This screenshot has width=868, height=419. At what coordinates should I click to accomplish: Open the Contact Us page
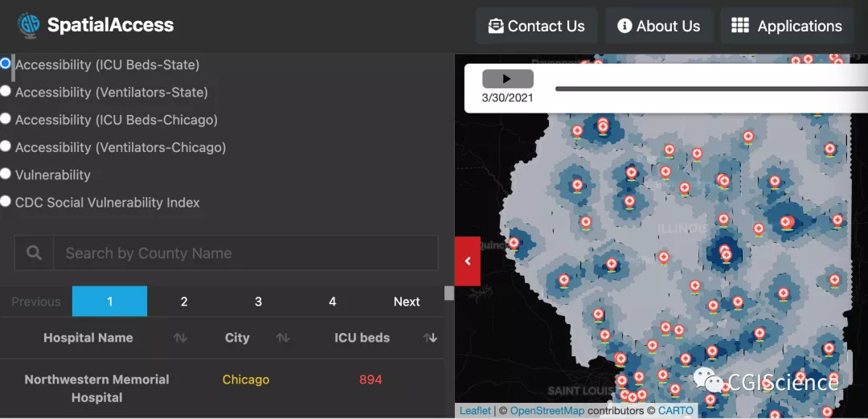click(535, 27)
